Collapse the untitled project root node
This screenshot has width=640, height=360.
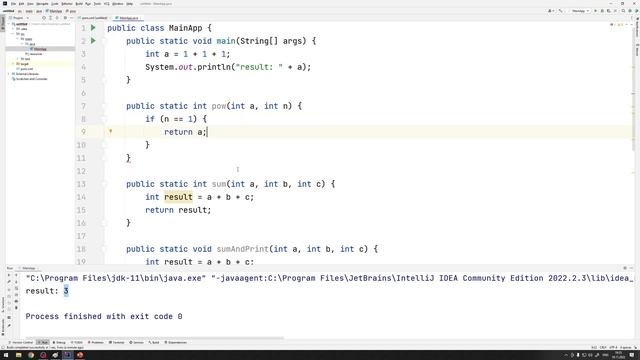point(9,24)
